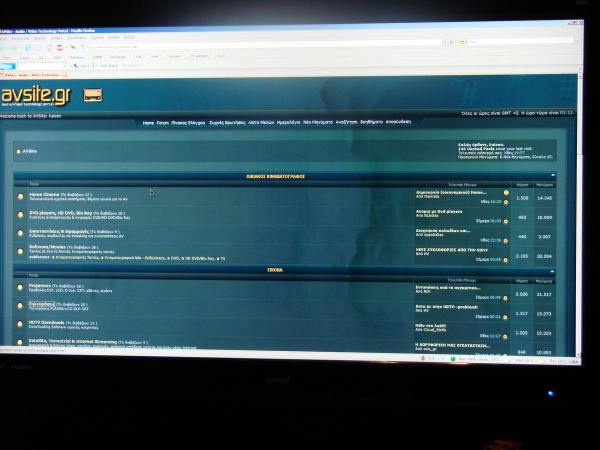Click the Web Search toolbar button
This screenshot has width=600, height=450.
point(107,65)
